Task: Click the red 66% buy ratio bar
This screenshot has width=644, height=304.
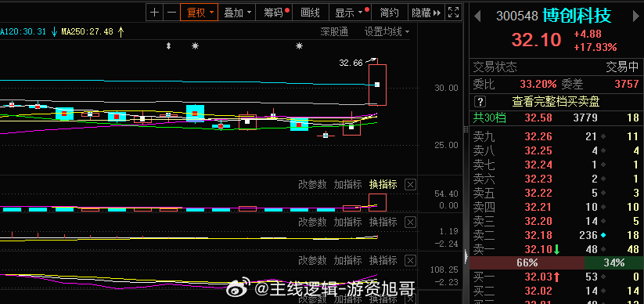Action: click(x=527, y=262)
